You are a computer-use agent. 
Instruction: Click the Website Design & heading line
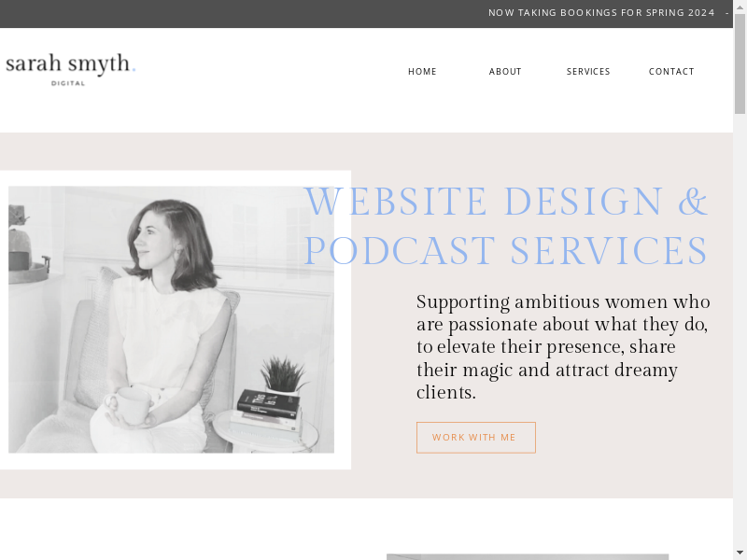506,202
